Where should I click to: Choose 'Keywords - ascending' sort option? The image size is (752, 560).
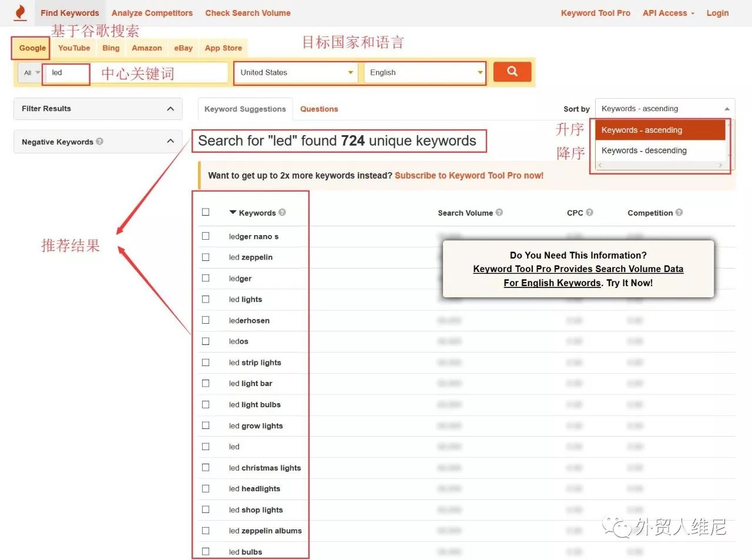pyautogui.click(x=660, y=130)
